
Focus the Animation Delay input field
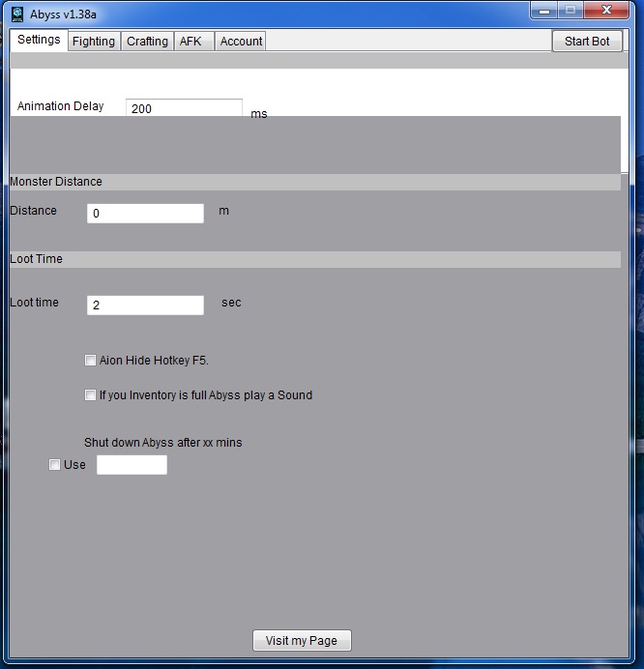184,108
